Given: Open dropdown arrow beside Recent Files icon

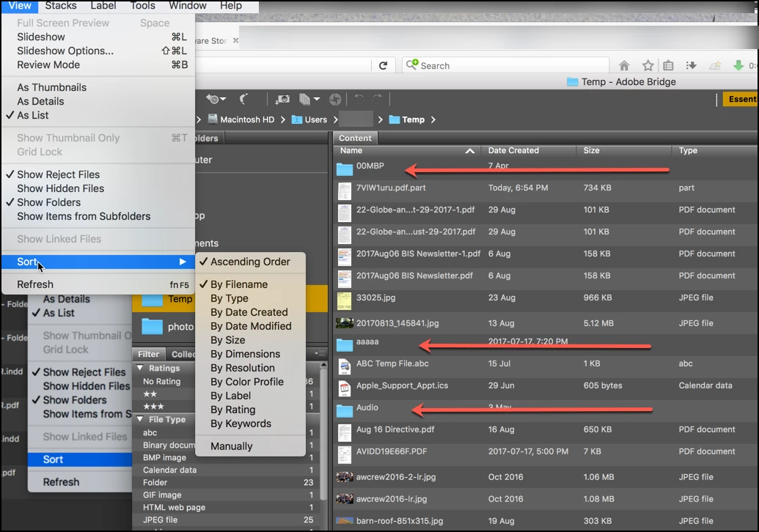Looking at the screenshot, I should click(223, 99).
